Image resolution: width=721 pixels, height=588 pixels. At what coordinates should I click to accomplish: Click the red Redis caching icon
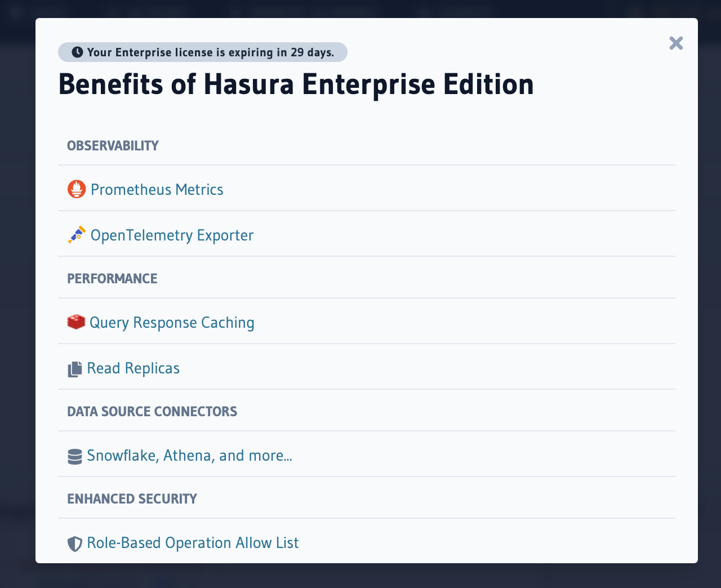point(76,322)
